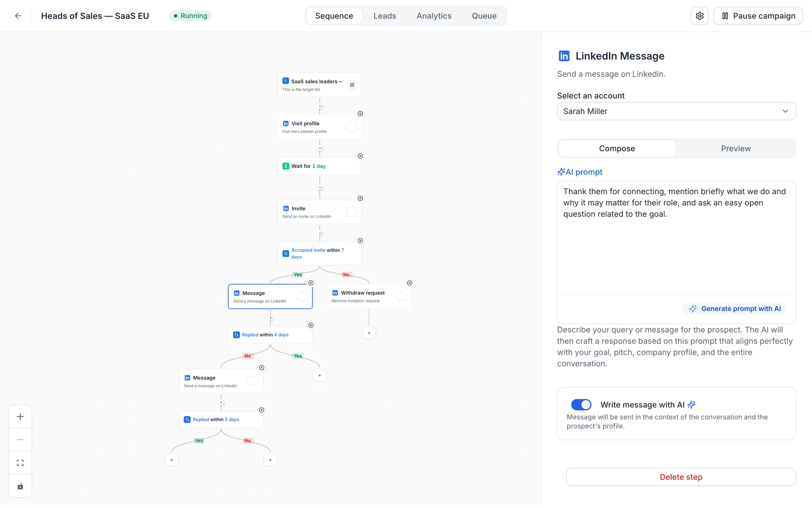Add step on No branch after Replied within 5 days
The image size is (812, 508).
click(x=270, y=460)
